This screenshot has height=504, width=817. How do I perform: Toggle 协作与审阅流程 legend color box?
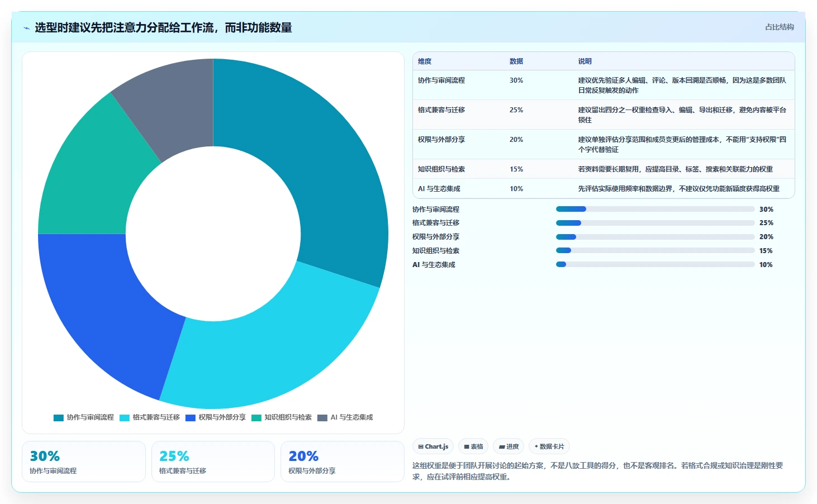pos(59,417)
